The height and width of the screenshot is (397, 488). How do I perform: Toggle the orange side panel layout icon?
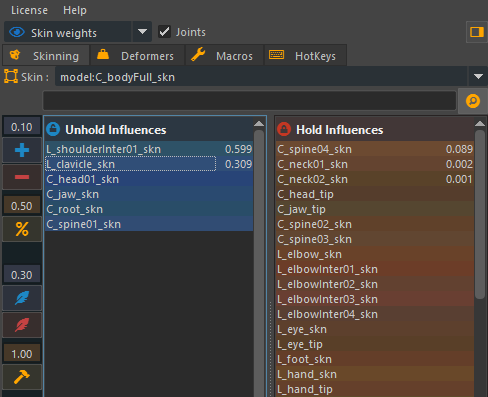(477, 32)
